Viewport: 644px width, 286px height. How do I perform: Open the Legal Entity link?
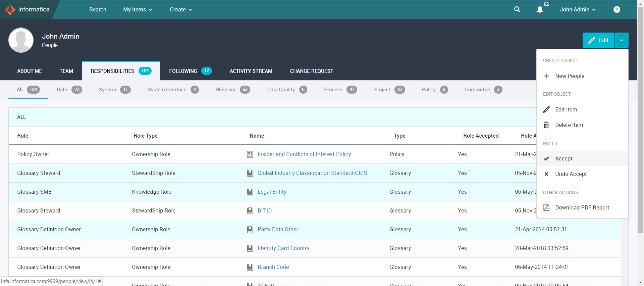click(x=272, y=192)
